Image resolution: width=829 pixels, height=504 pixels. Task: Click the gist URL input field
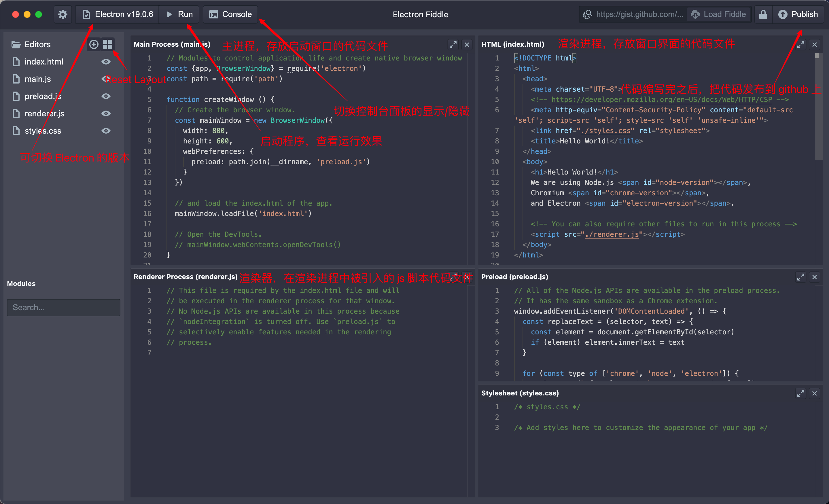click(633, 14)
